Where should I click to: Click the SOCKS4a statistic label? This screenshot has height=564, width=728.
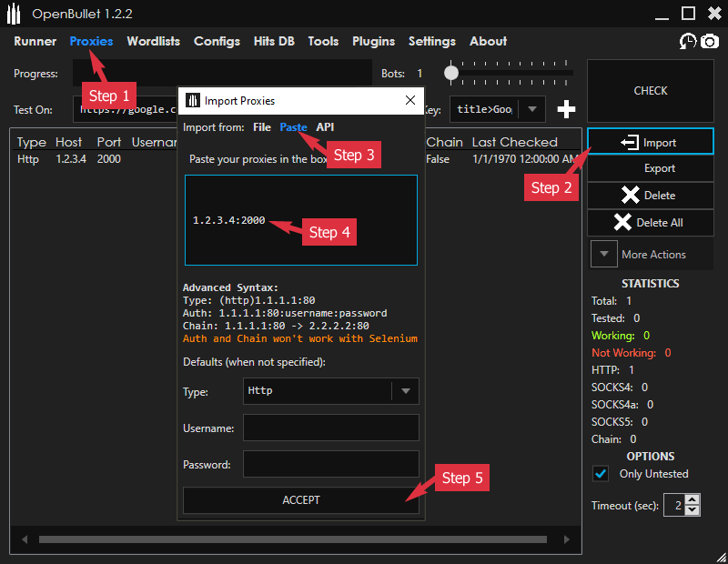615,405
